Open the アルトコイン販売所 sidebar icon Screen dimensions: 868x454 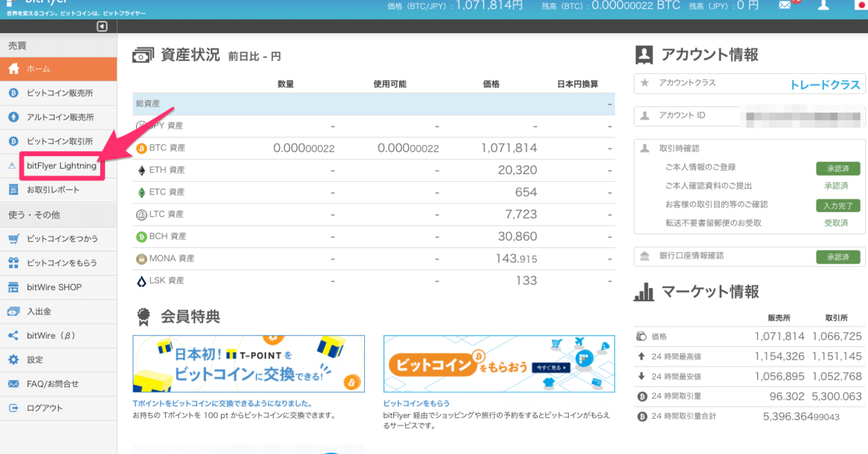point(13,117)
